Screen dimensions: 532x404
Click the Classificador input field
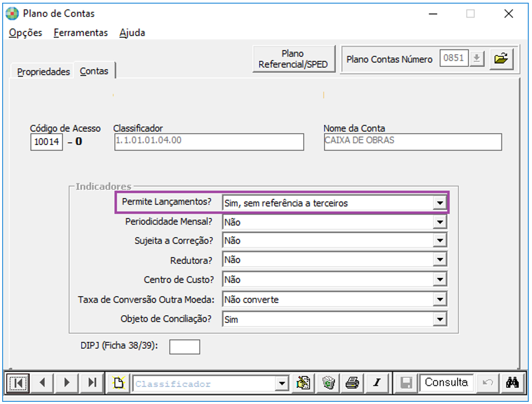tap(209, 142)
